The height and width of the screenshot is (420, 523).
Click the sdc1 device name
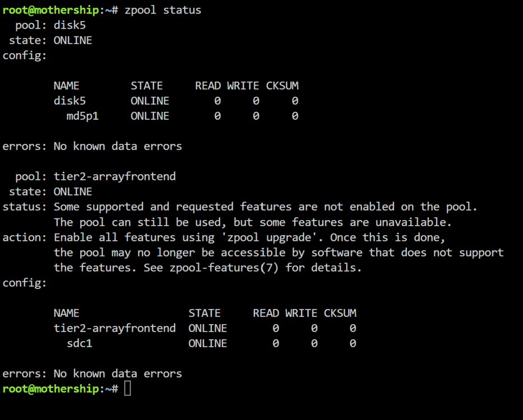80,344
